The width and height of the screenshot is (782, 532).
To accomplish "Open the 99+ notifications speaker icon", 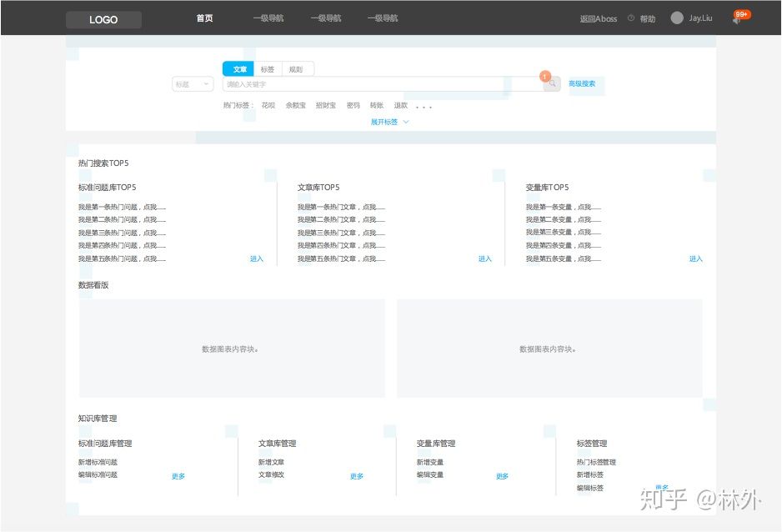I will [x=736, y=21].
